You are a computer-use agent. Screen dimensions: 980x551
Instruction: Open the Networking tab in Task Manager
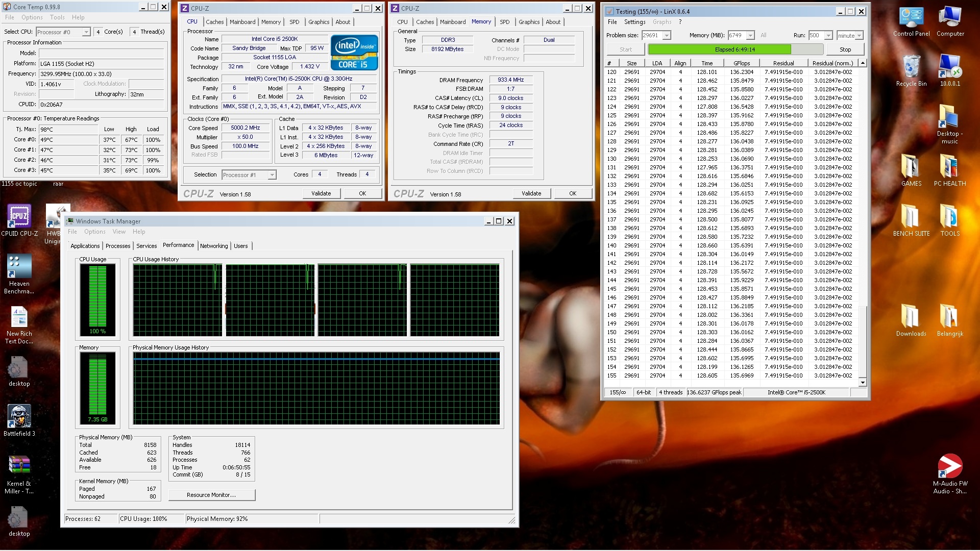pos(214,246)
